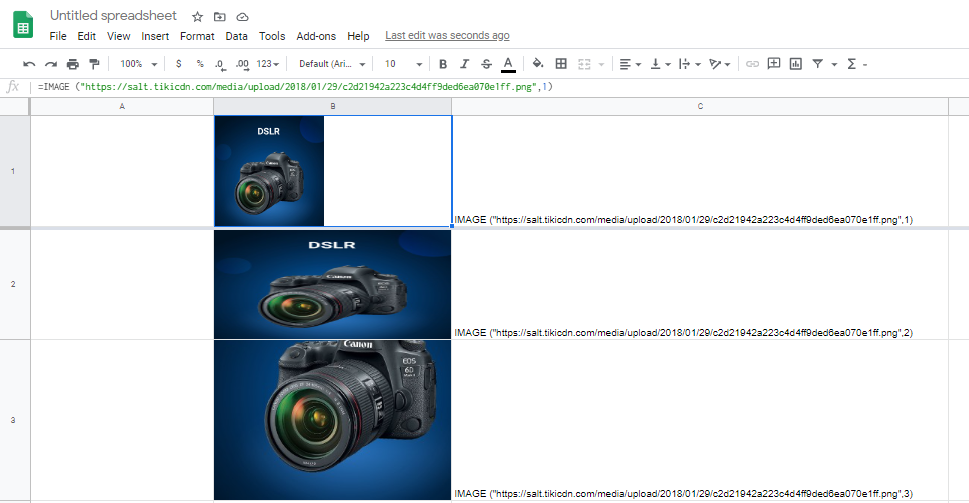Open the View menu

[119, 36]
